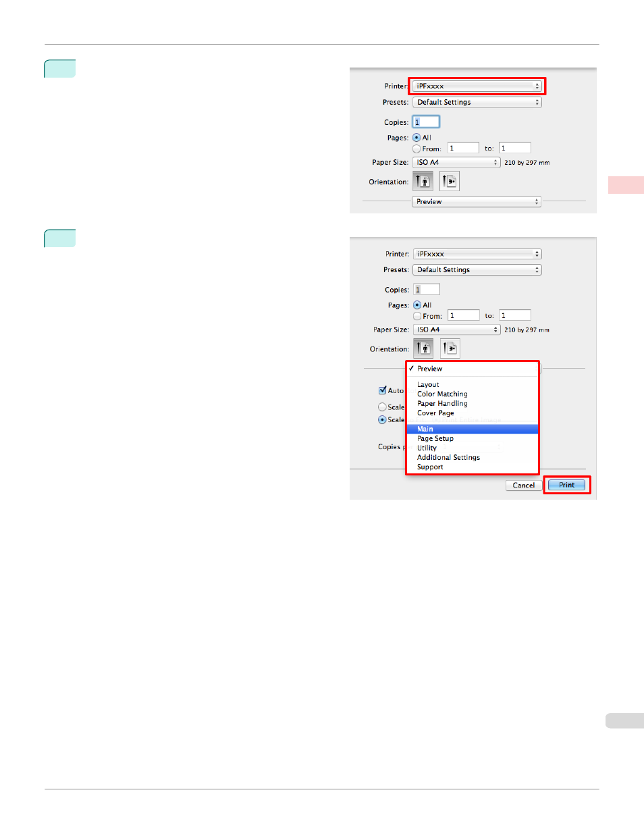Open the Printer dropdown in the upper dialog
This screenshot has height=834, width=644.
pos(477,86)
